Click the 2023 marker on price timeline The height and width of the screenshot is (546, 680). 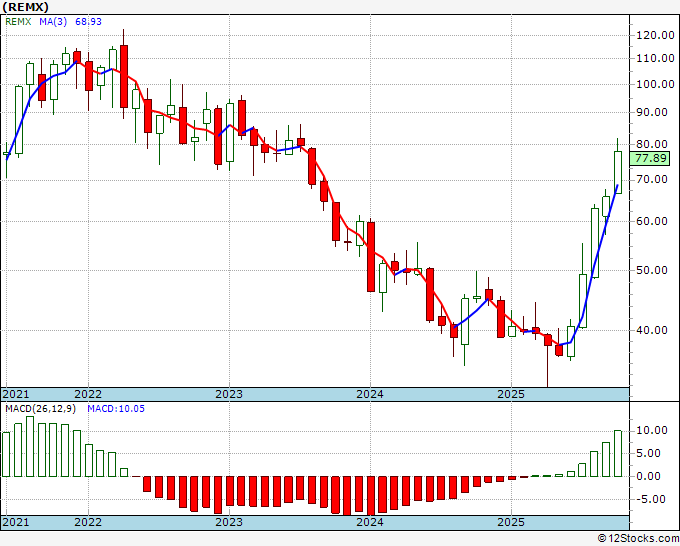pyautogui.click(x=229, y=394)
